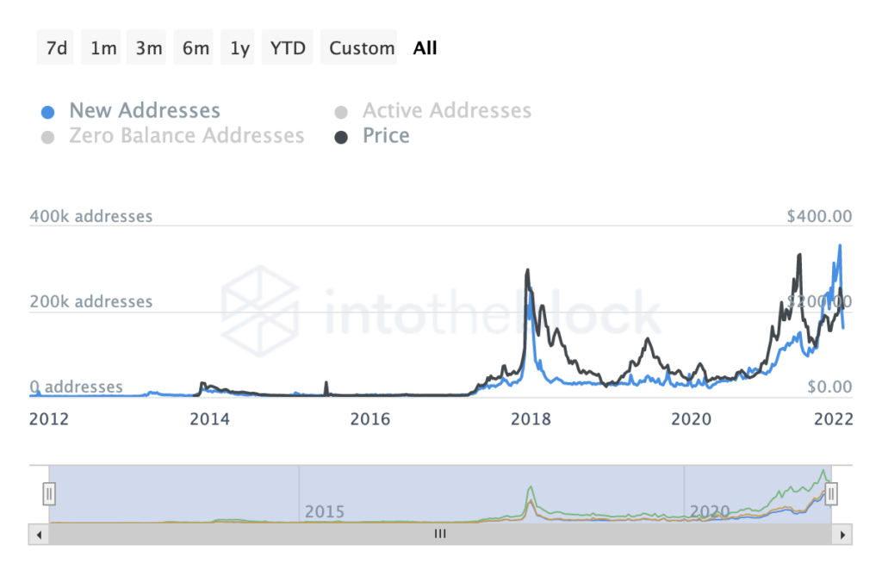Select the All time range

point(425,48)
